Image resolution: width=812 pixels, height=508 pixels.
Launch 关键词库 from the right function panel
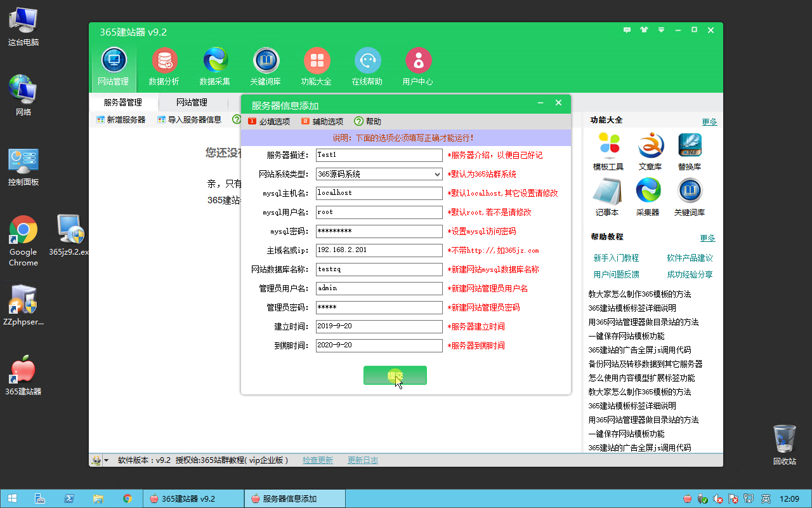pyautogui.click(x=690, y=197)
